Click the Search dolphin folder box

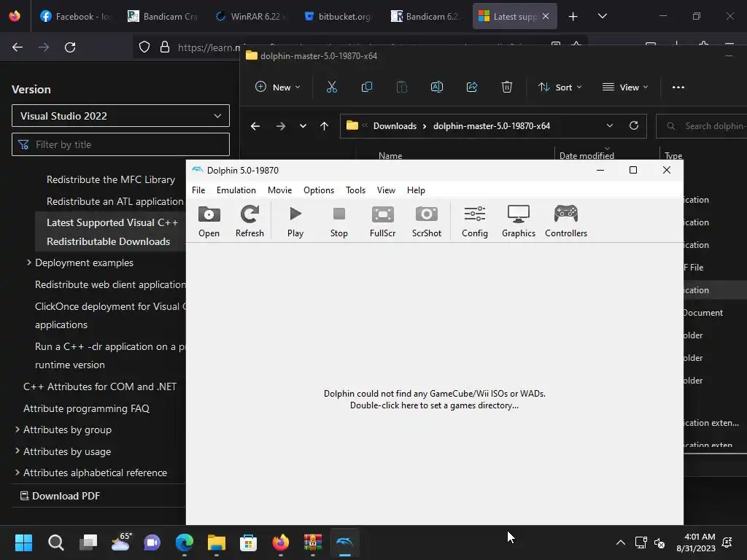701,126
